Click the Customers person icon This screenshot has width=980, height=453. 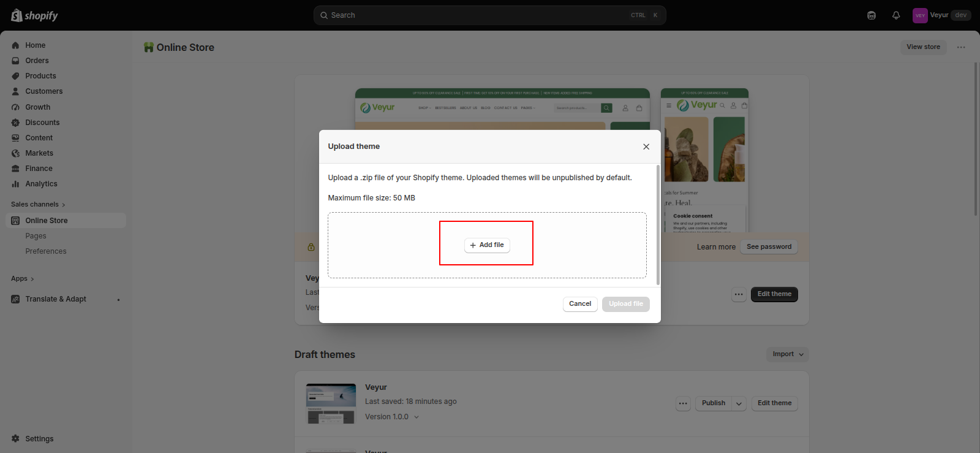[15, 91]
